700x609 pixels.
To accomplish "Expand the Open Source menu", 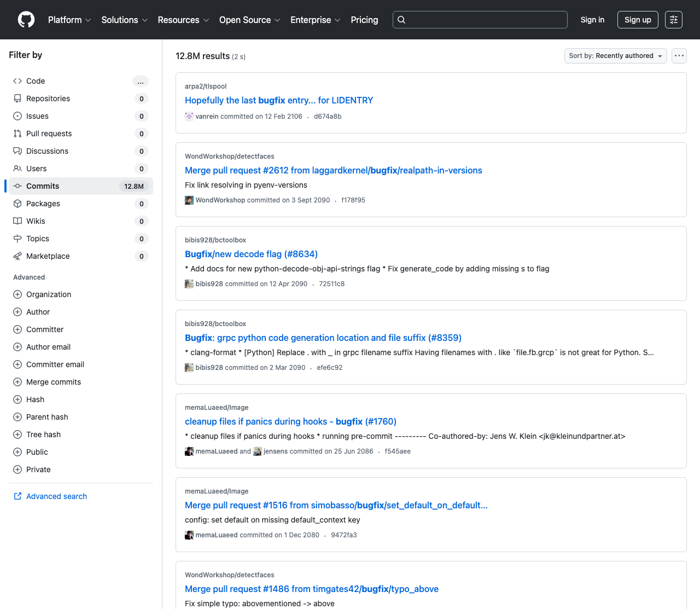I will pyautogui.click(x=250, y=20).
